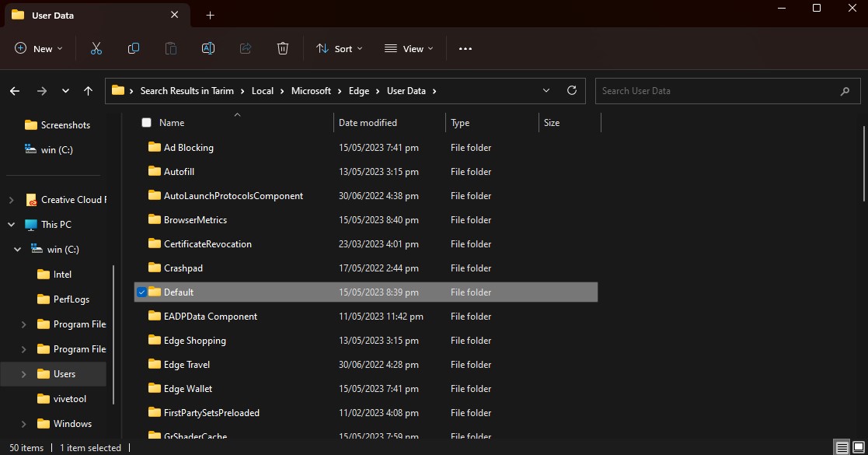Screen dimensions: 868x455
Task: Tick the select all items checkbox
Action: 146,123
